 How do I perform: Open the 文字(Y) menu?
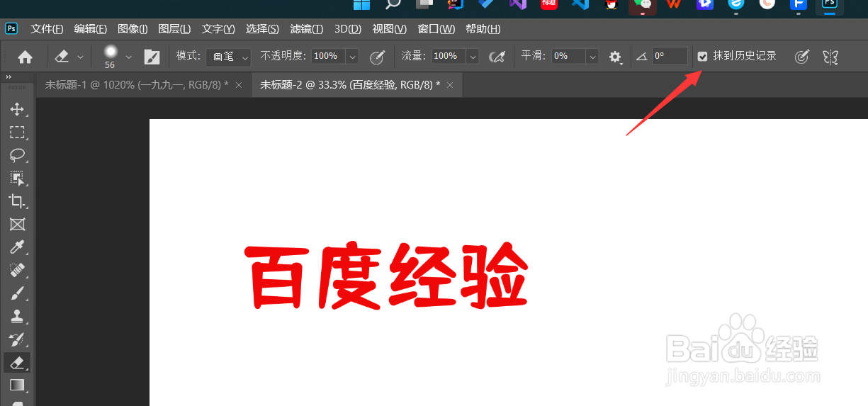click(x=218, y=29)
